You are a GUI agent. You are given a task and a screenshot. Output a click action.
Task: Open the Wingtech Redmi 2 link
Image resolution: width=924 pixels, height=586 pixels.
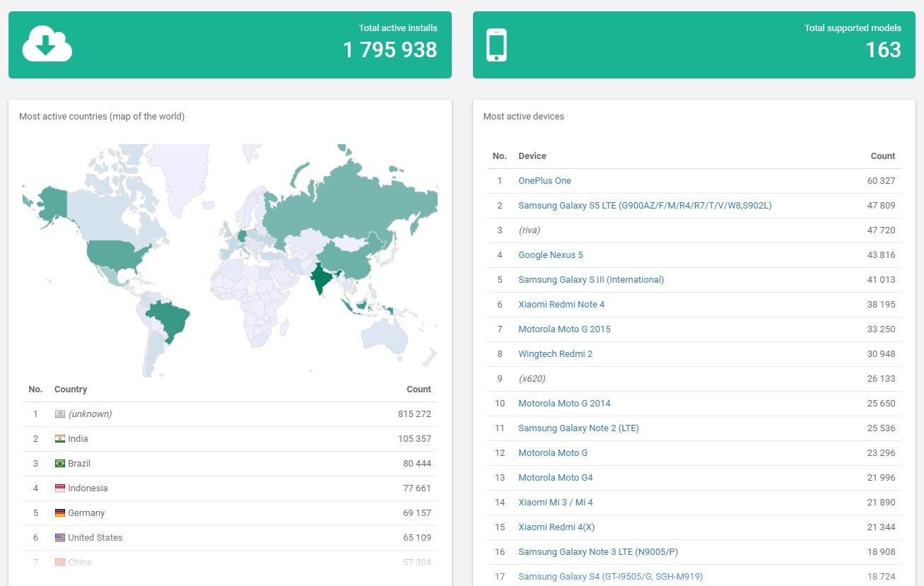click(555, 354)
